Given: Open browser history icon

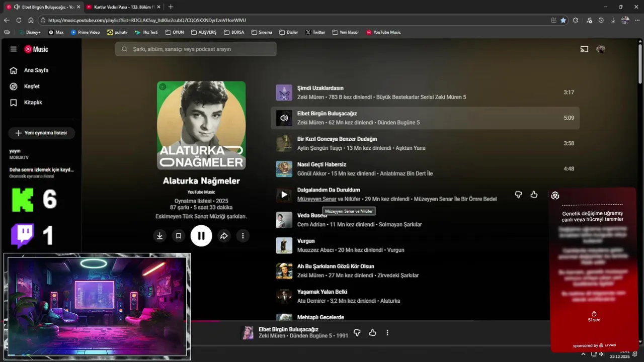Looking at the screenshot, I should (x=601, y=20).
